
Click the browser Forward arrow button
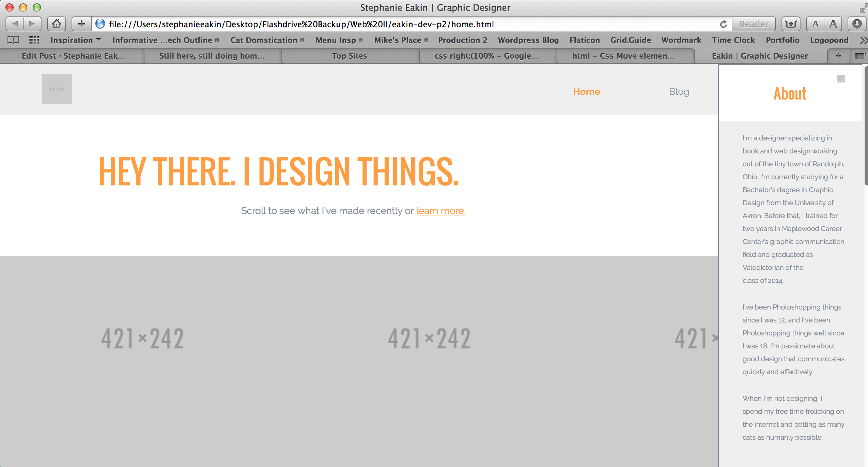pos(32,24)
